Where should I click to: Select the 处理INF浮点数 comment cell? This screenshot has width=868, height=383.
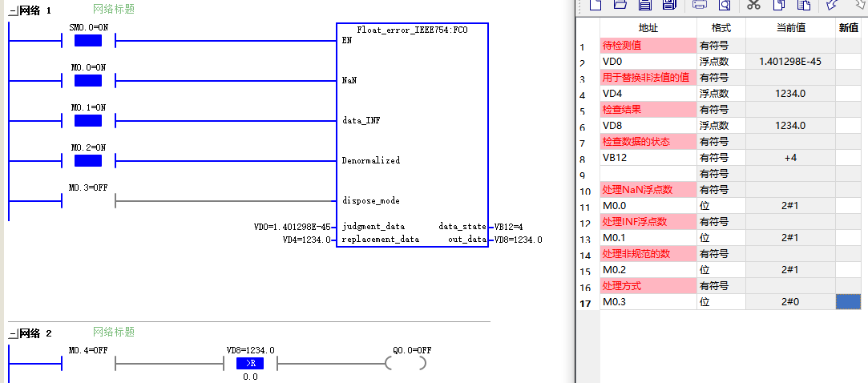[648, 222]
